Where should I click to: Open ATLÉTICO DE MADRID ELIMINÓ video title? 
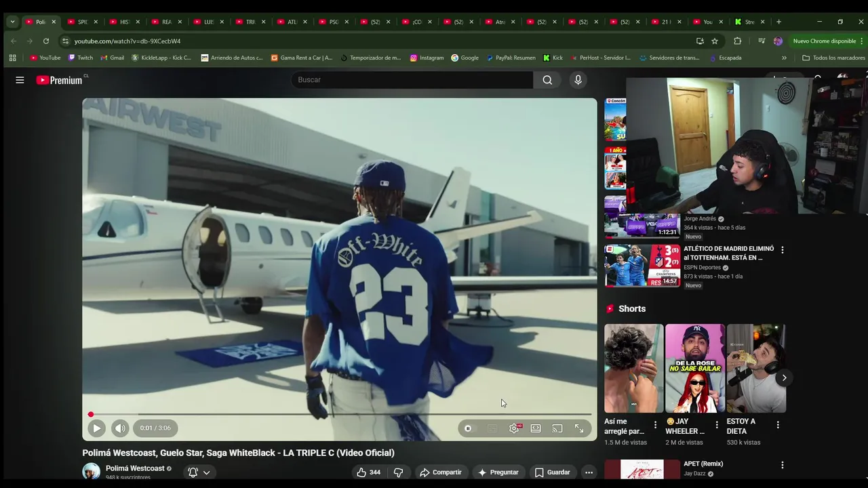(728, 253)
